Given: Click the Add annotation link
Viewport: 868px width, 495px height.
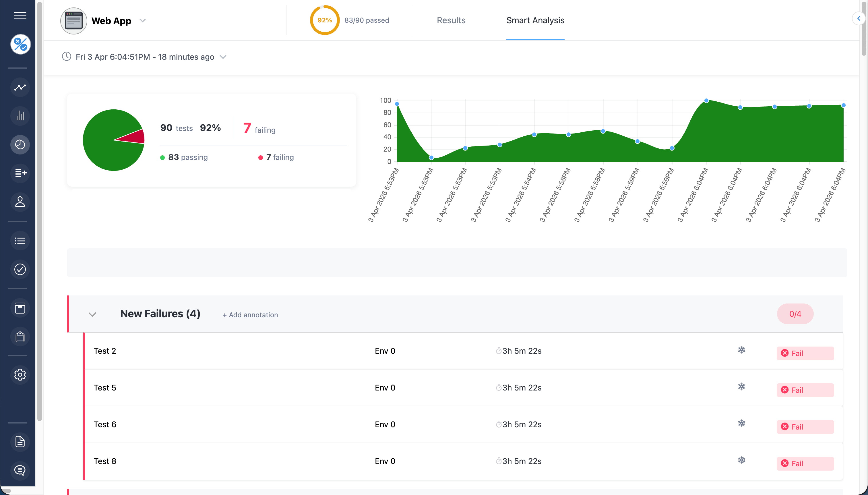Looking at the screenshot, I should click(250, 315).
